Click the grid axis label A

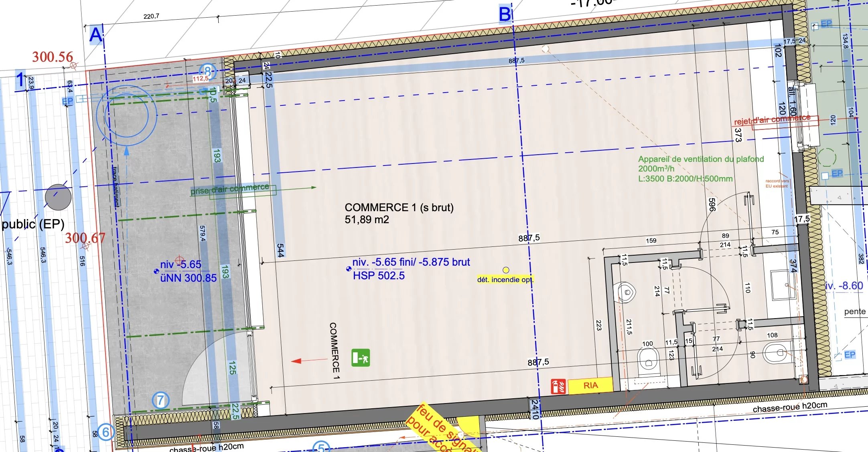tap(95, 35)
